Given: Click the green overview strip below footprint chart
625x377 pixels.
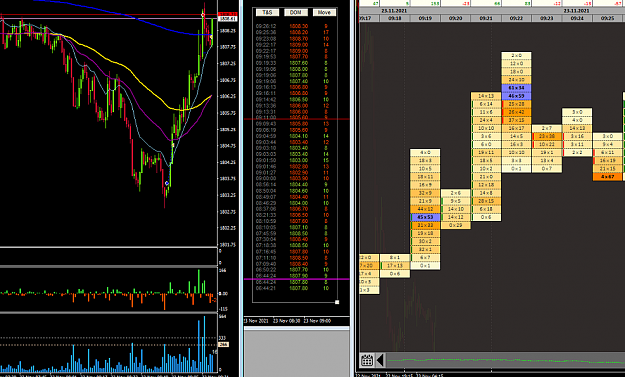Looking at the screenshot, I should 505,361.
